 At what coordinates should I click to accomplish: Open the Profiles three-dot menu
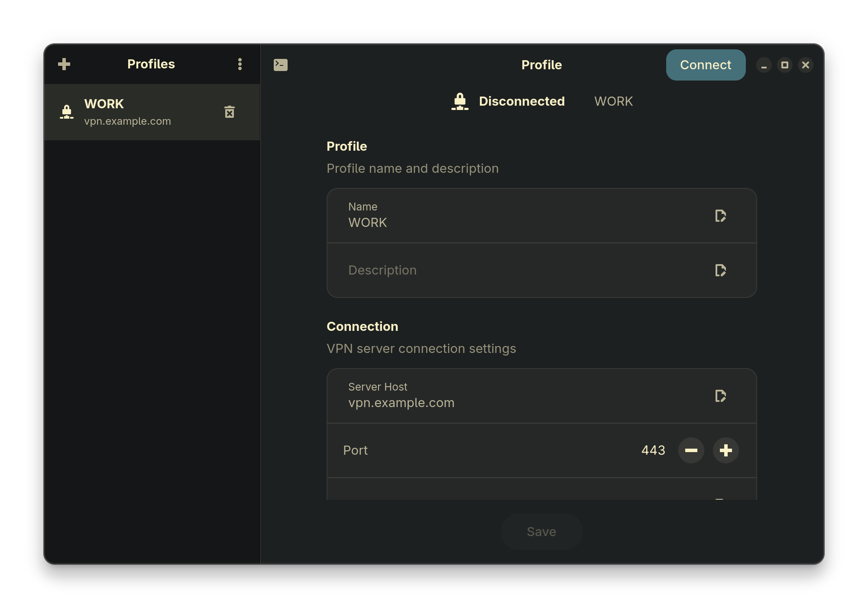(240, 64)
